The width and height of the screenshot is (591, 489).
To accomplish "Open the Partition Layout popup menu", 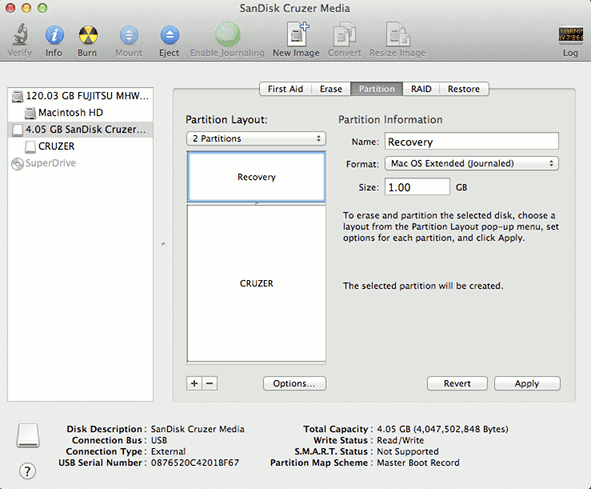I will point(256,138).
